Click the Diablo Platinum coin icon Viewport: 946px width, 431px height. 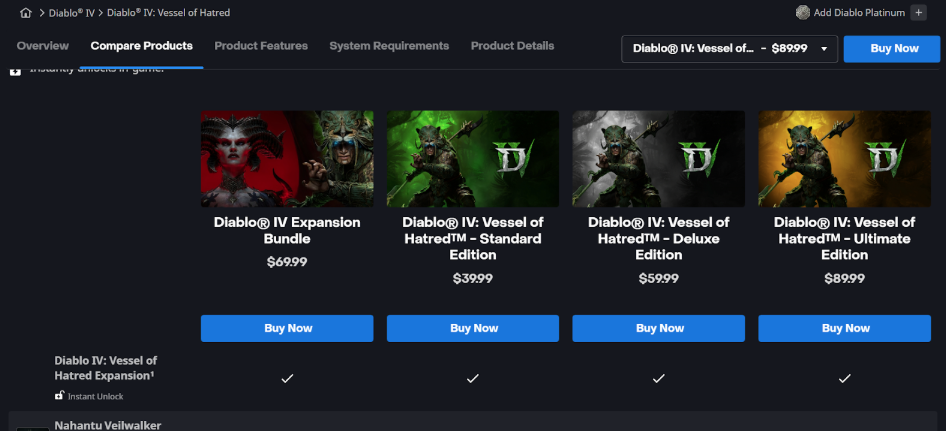802,13
